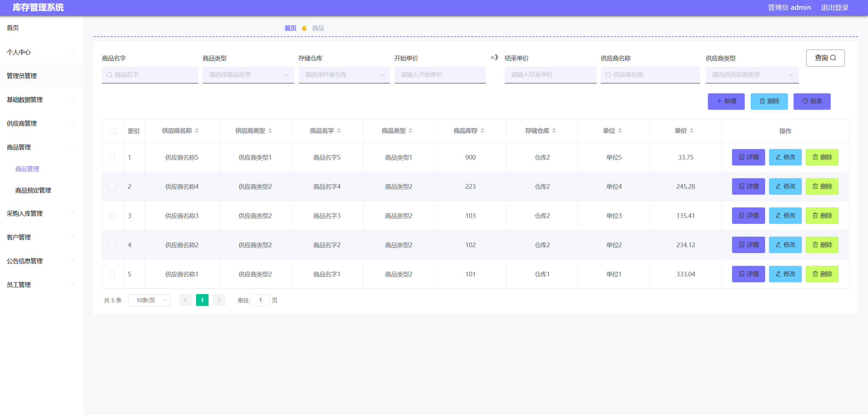Open 商品预定管理 in sidebar

click(33, 191)
